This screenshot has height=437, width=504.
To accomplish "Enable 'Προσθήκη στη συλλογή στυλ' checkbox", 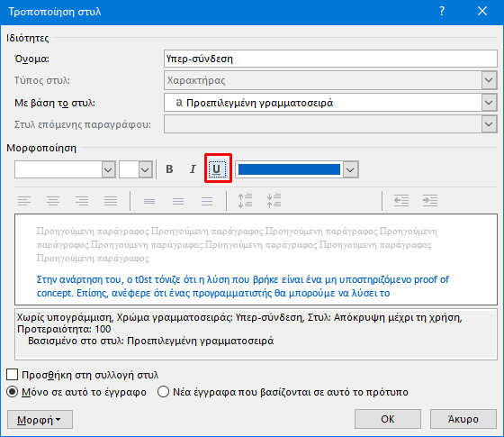I will click(13, 375).
